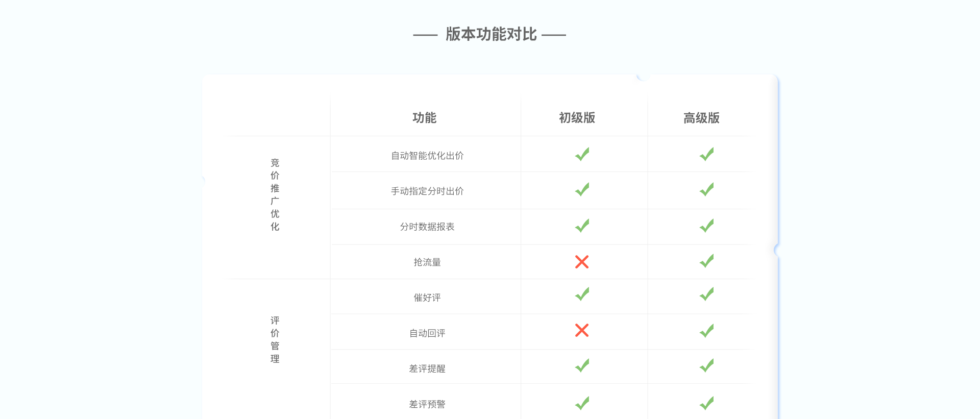Click the 初级版 checkmark for 差评提醒
980x419 pixels.
tap(582, 365)
